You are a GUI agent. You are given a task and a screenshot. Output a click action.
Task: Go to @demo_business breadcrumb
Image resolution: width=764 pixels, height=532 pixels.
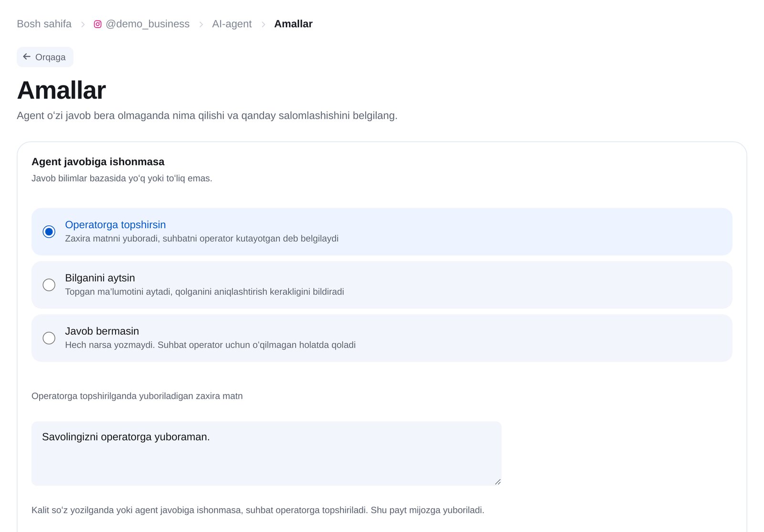click(148, 24)
